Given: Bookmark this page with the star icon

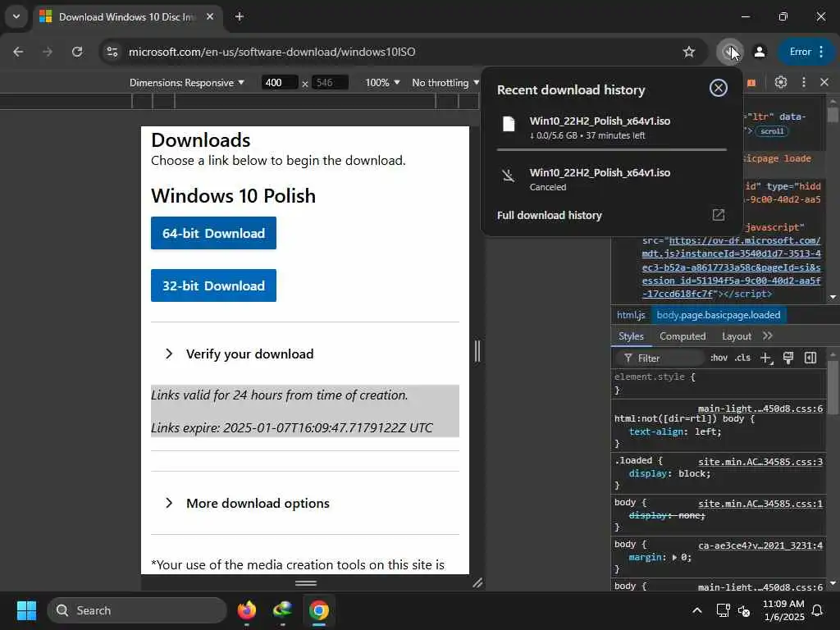Looking at the screenshot, I should pyautogui.click(x=689, y=52).
